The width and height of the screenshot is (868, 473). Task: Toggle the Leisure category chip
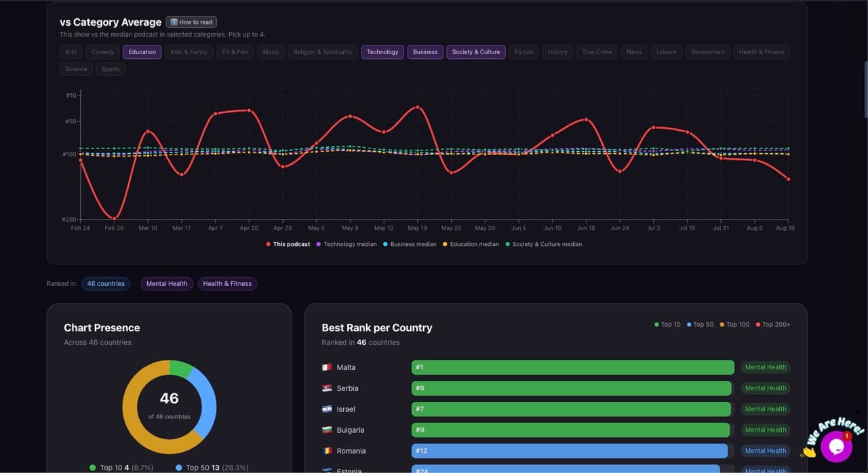666,52
